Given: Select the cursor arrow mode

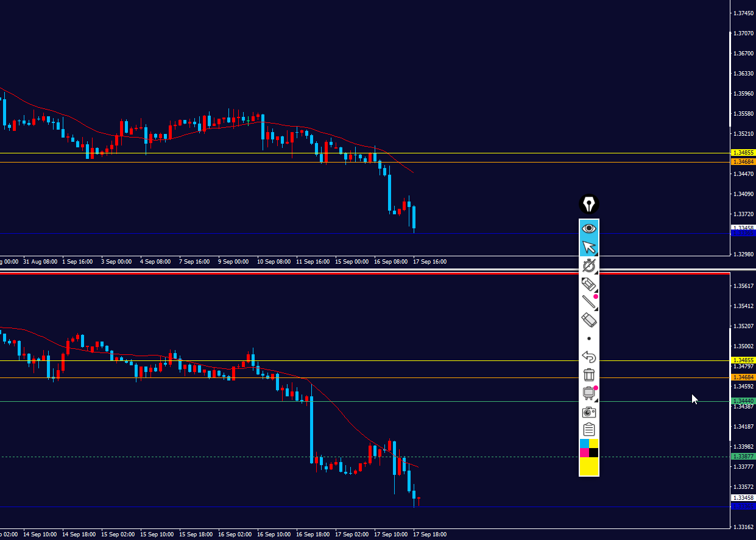Looking at the screenshot, I should [x=589, y=247].
